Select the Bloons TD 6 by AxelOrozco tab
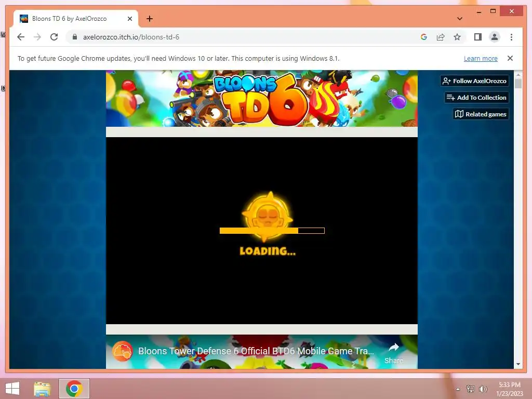This screenshot has height=399, width=532. coord(76,19)
